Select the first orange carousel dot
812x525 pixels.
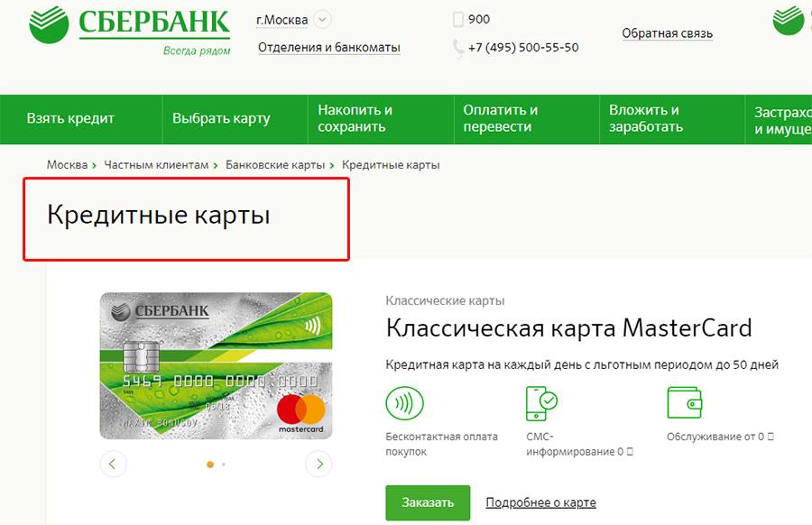(210, 465)
